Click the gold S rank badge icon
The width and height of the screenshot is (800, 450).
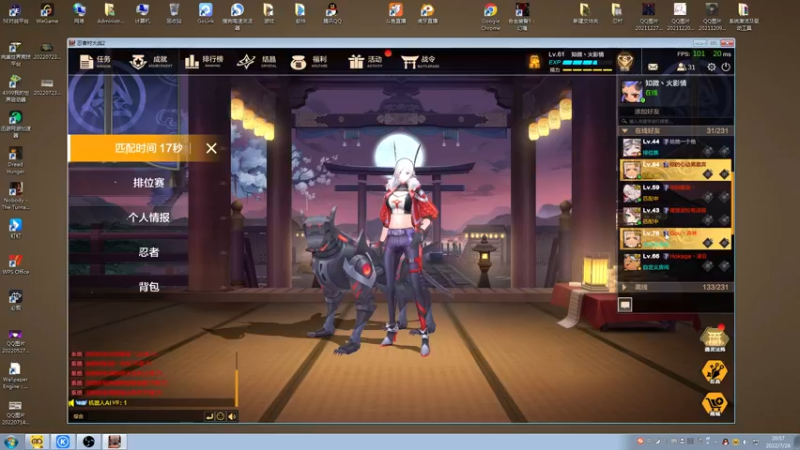coord(625,61)
